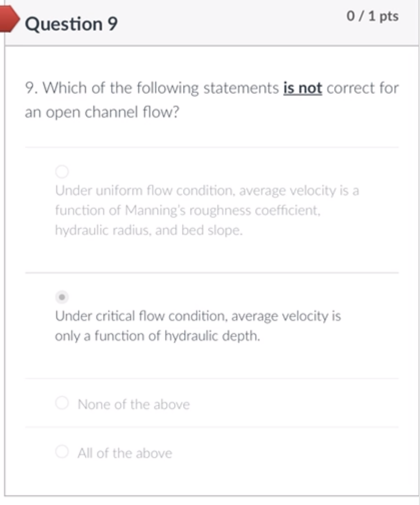Click 'hydraulic radius, and bed slope' line
Viewport: 420px width, 505px height.
148,231
